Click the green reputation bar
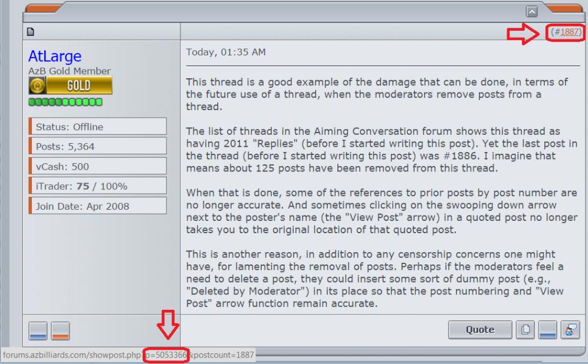Viewport: 588px width, 364px height. pos(65,102)
